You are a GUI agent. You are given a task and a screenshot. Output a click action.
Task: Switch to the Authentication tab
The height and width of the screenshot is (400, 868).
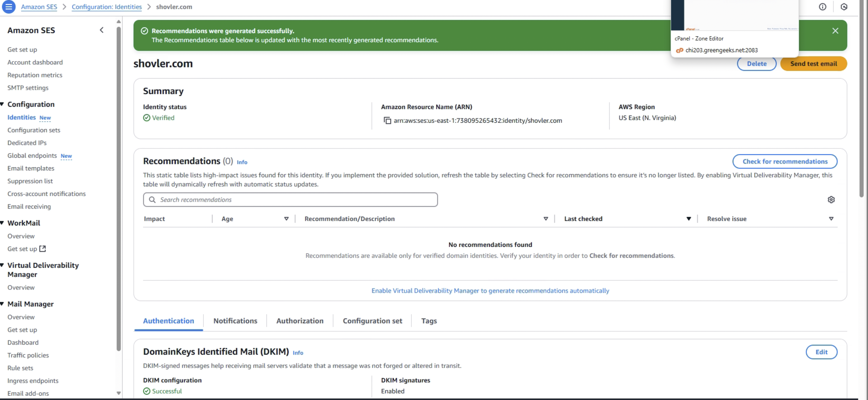click(168, 321)
